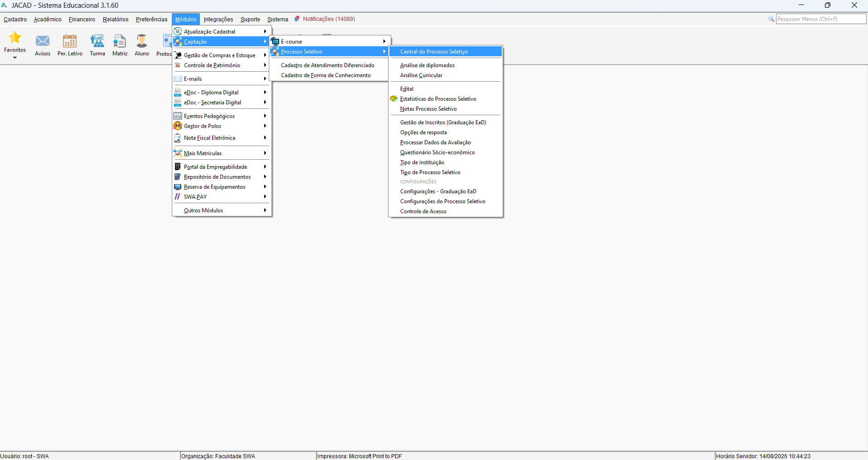The image size is (868, 460).
Task: Click the Mais Matrículas icon
Action: coord(178,153)
